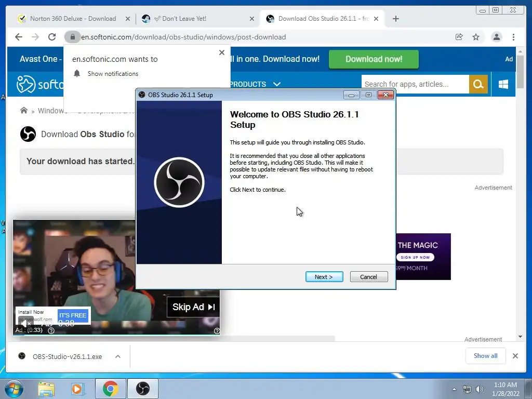Switch to Norton 360 Deluxe tab
This screenshot has width=532, height=399.
pos(73,19)
